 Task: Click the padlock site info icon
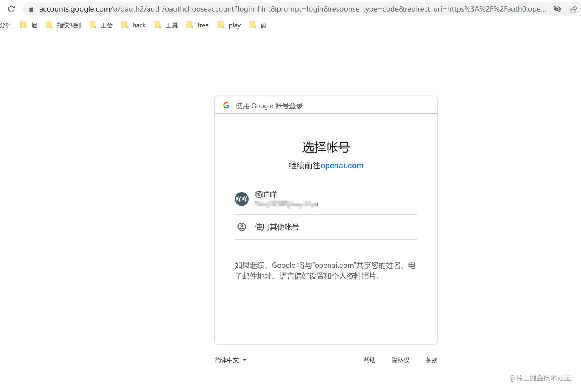click(32, 9)
